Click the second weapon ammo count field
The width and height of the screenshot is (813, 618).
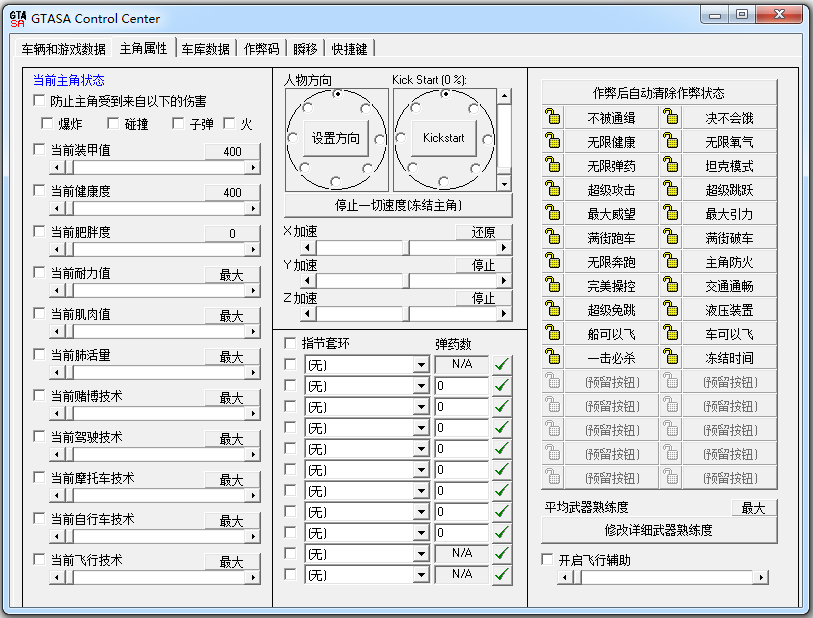pyautogui.click(x=461, y=386)
